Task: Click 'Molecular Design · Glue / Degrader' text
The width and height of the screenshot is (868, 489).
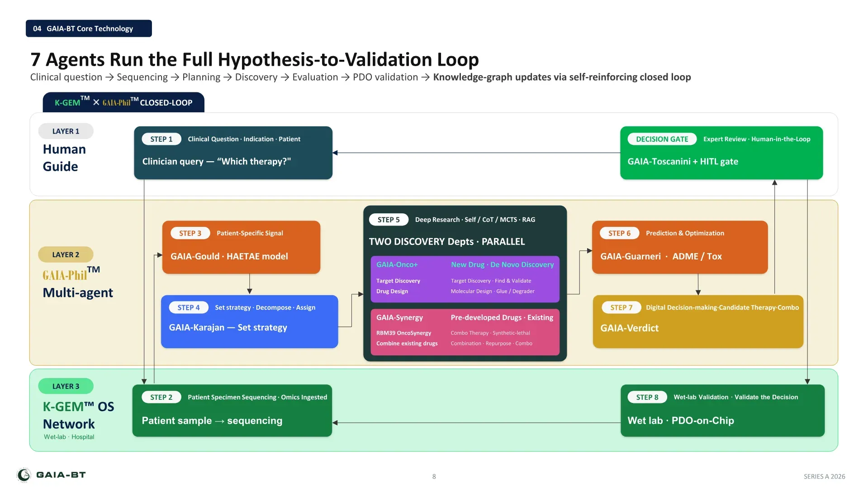Action: pyautogui.click(x=493, y=291)
